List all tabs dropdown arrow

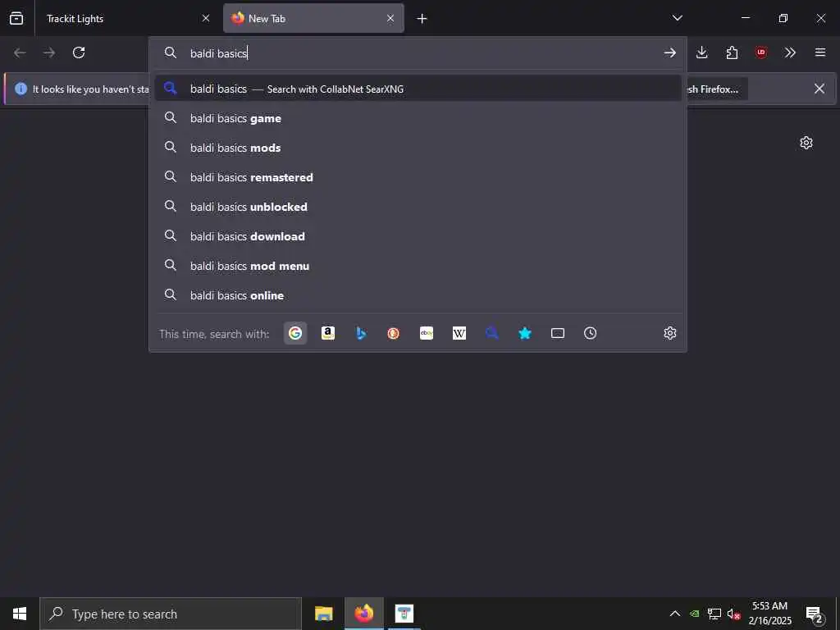point(677,18)
